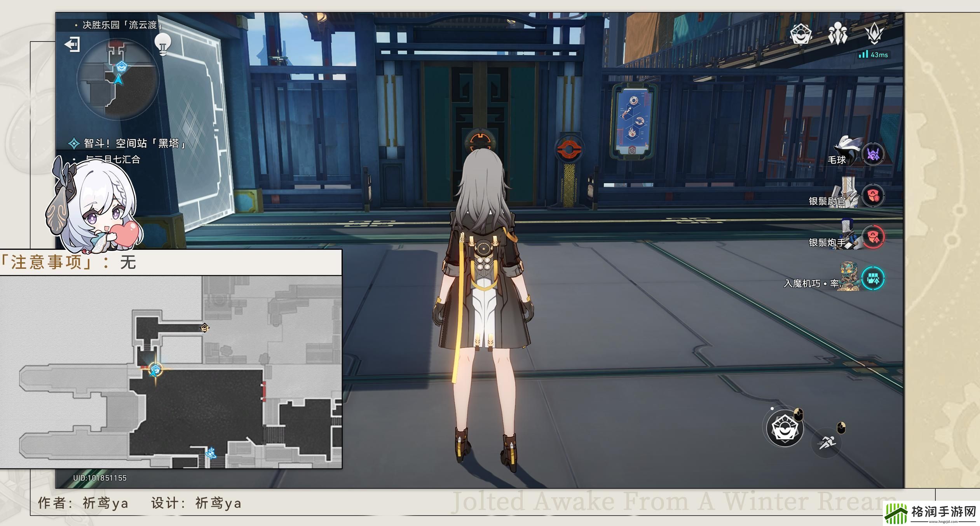The image size is (980, 526).
Task: Open the pentagon character menu icon
Action: tap(800, 34)
